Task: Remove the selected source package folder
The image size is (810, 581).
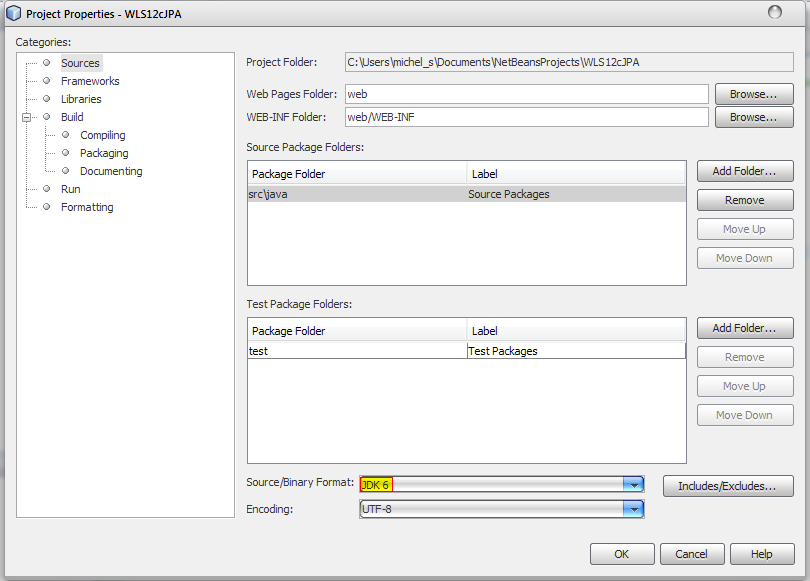Action: coord(744,200)
